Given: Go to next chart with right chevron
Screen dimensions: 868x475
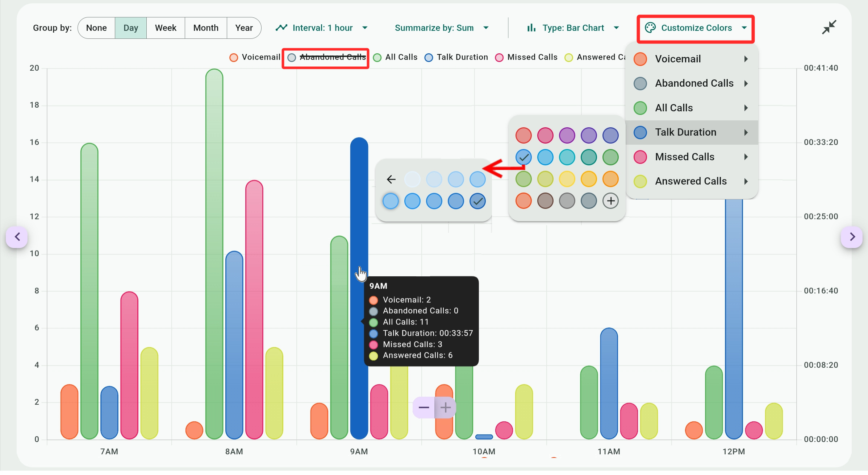Looking at the screenshot, I should click(852, 237).
